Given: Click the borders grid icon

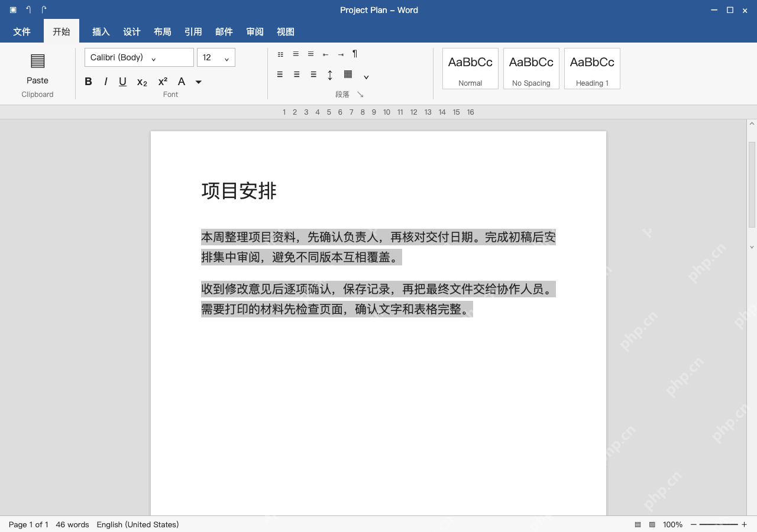Looking at the screenshot, I should pyautogui.click(x=348, y=74).
